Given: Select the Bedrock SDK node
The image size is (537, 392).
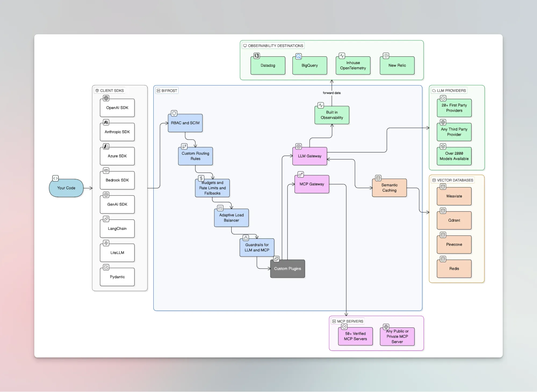Looking at the screenshot, I should coord(117,180).
